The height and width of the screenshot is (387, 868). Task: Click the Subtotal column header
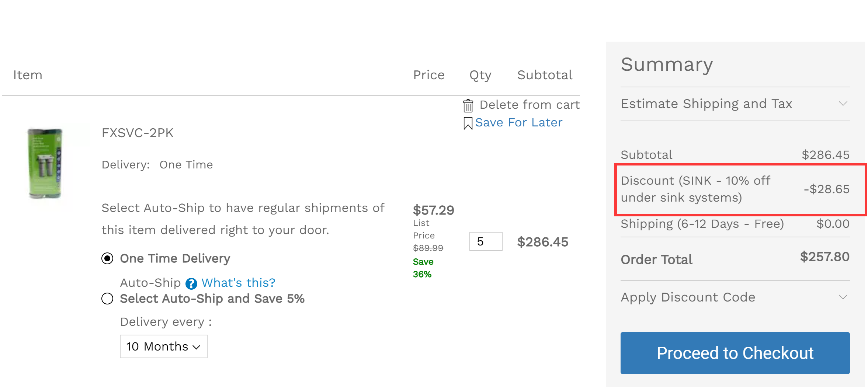click(545, 75)
